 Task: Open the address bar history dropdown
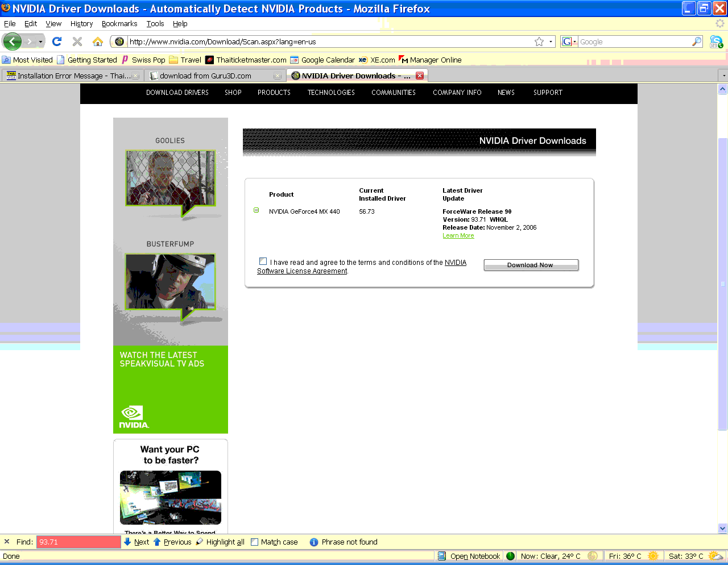pyautogui.click(x=551, y=41)
